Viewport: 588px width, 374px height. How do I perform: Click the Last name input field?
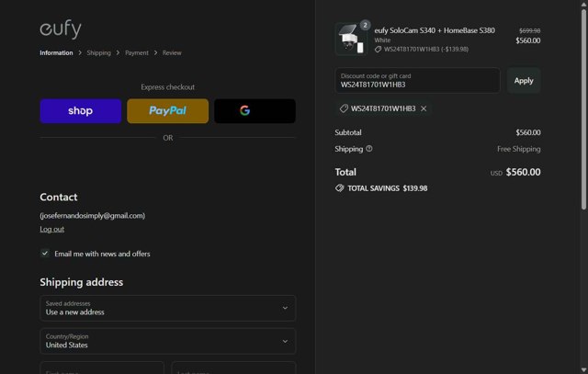pos(233,368)
